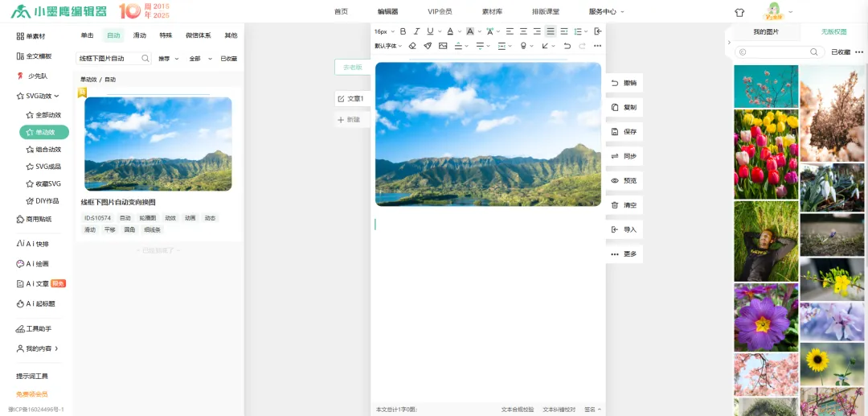Open the skin theme shirt icon
This screenshot has height=416, width=868.
pyautogui.click(x=739, y=12)
